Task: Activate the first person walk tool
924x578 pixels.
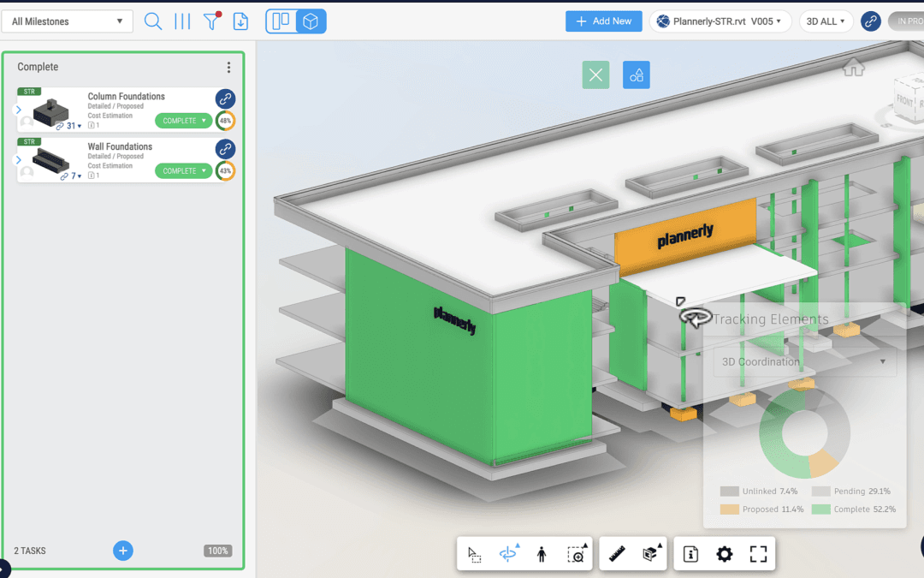Action: point(542,554)
